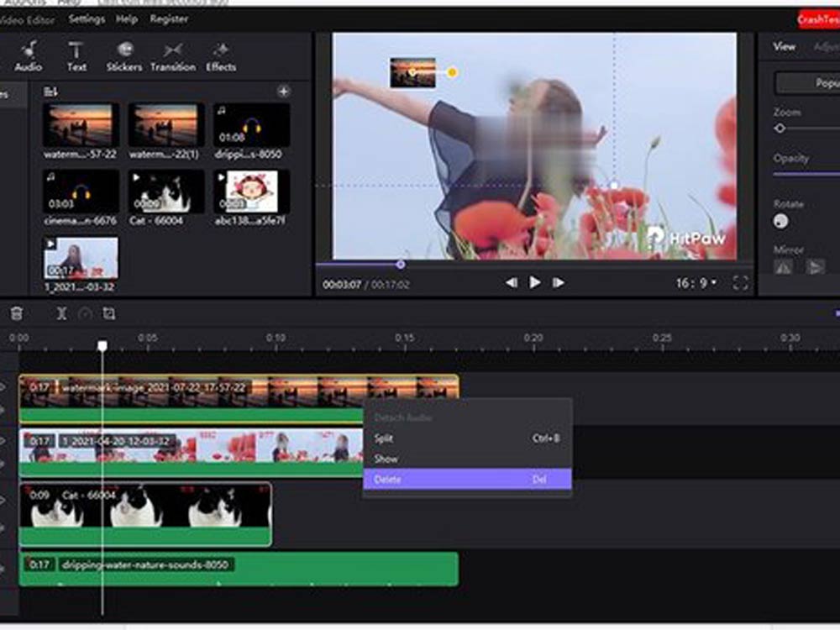Choose Delete from the context menu
The image size is (840, 630).
467,479
